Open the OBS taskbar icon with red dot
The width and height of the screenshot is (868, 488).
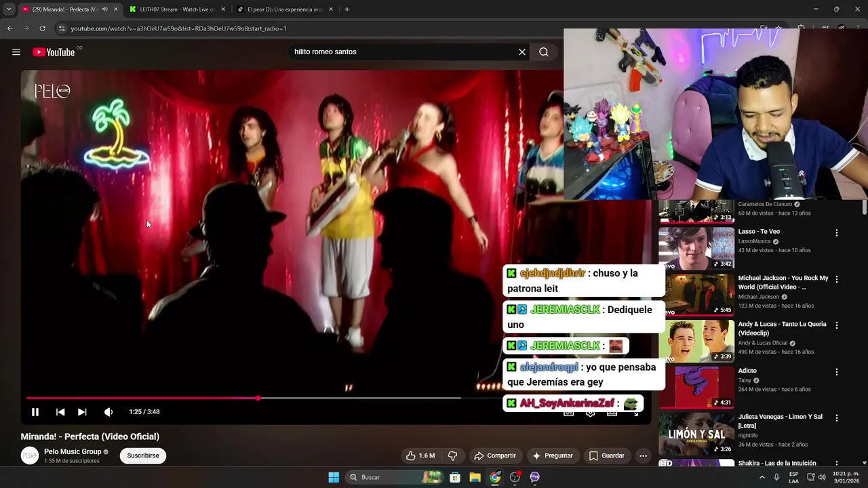pyautogui.click(x=515, y=477)
